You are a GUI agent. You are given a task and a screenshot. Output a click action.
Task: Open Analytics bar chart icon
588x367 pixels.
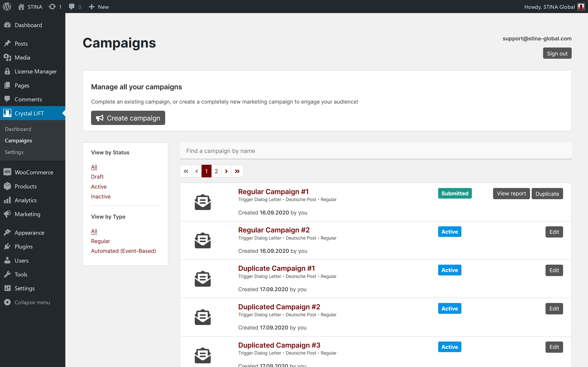[7, 200]
